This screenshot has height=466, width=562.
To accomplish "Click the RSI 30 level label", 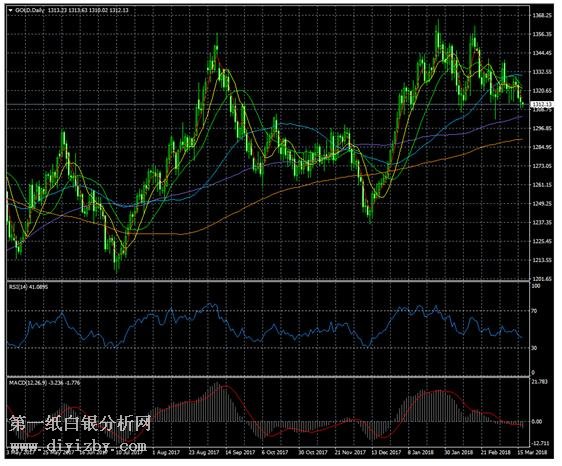I will pos(534,348).
